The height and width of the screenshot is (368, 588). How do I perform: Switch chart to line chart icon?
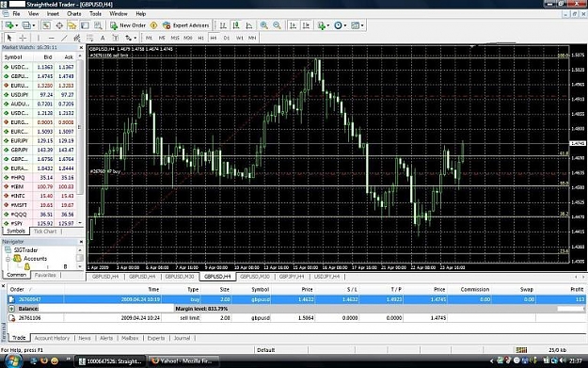(249, 25)
